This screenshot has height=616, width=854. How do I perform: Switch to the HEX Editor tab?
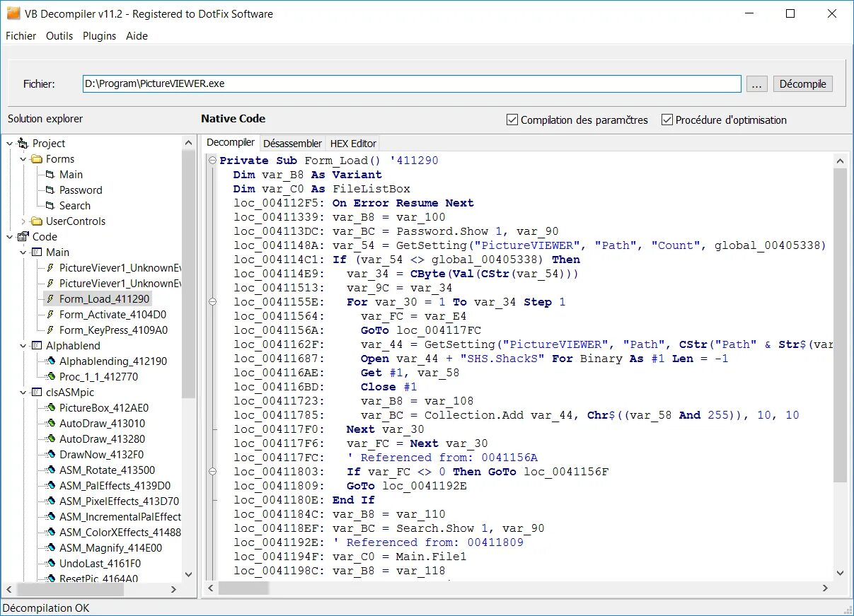coord(353,144)
